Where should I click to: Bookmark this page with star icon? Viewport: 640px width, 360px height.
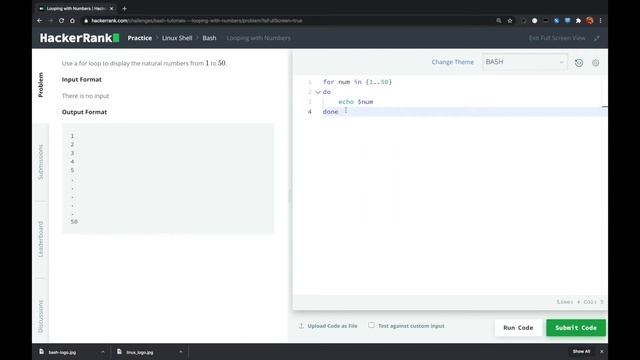pos(510,20)
